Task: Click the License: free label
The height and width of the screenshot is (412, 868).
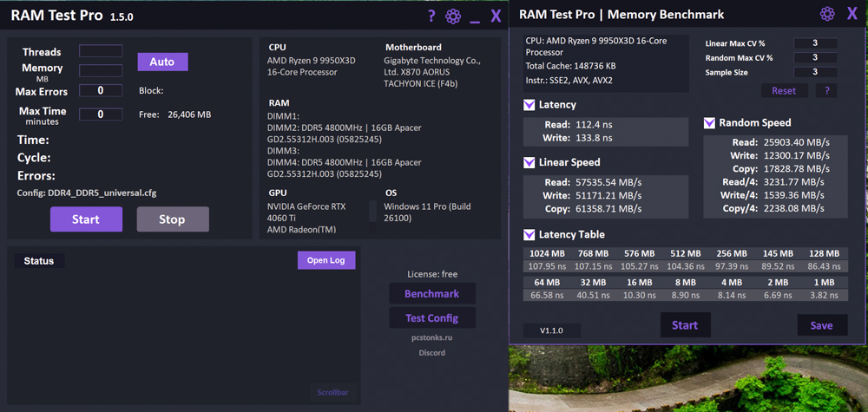Action: click(432, 274)
